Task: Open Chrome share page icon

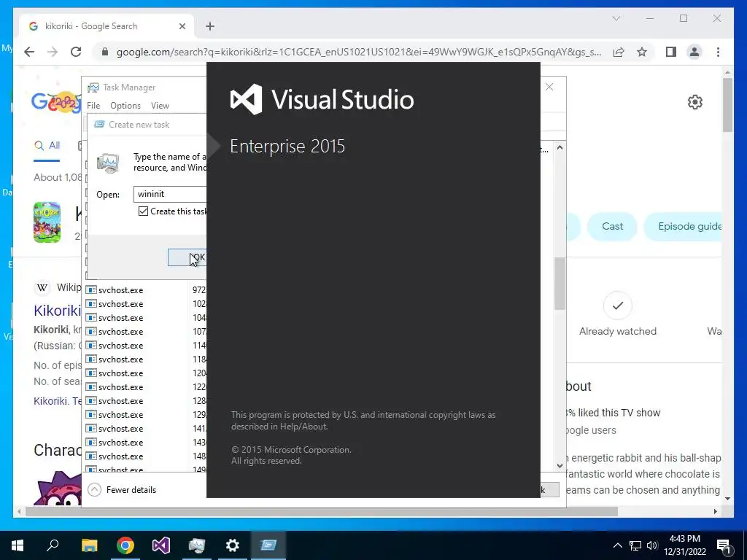Action: [x=619, y=52]
